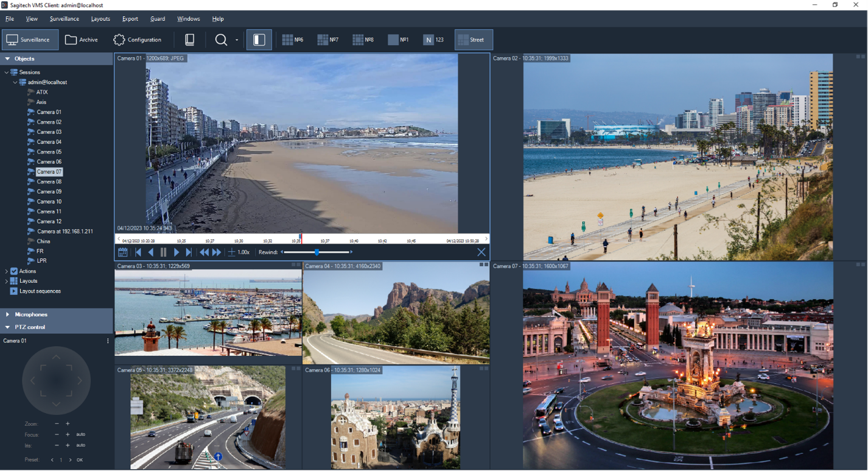Open the archive calendar date picker
The image size is (868, 471).
[122, 252]
